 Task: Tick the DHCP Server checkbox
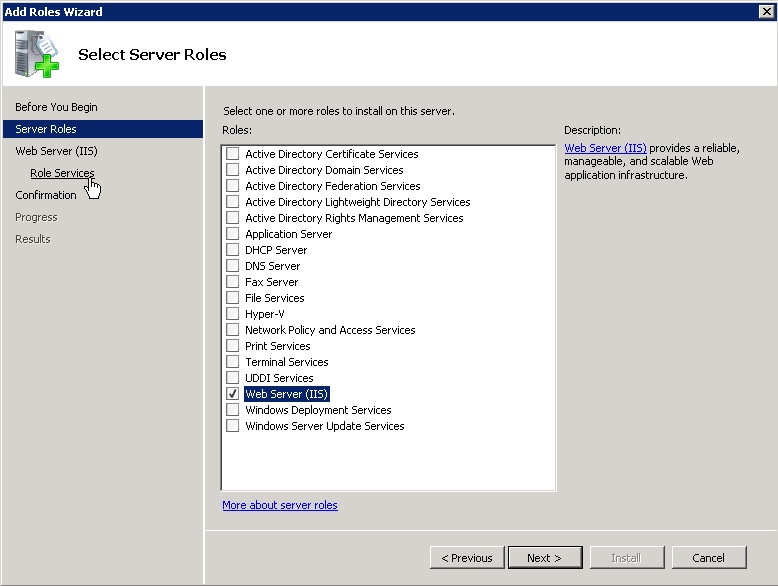tap(232, 250)
